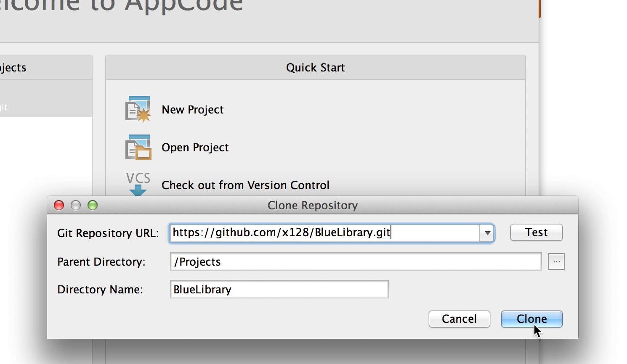Viewport: 627px width, 364px height.
Task: Focus the Git Repository URL text field
Action: click(324, 233)
